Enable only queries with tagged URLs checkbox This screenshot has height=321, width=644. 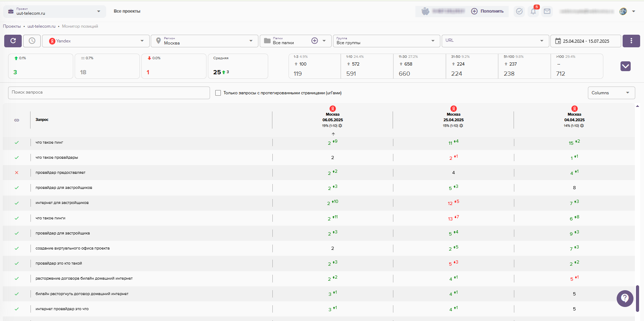point(218,93)
